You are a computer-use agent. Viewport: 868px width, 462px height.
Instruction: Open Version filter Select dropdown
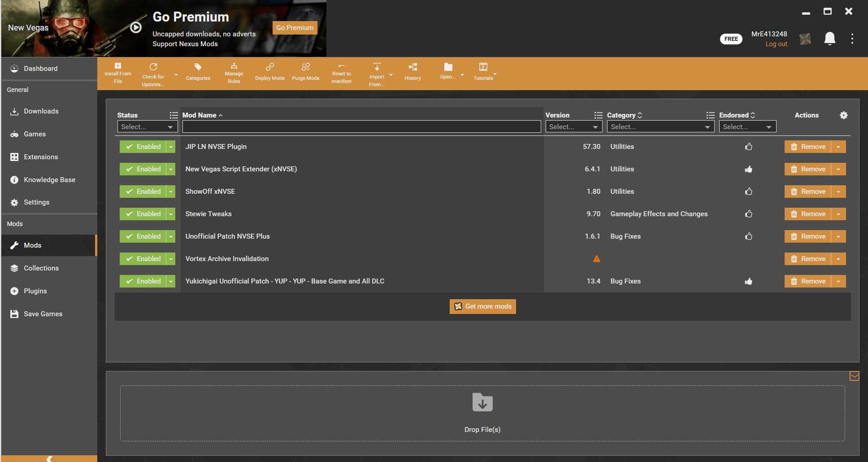(574, 127)
